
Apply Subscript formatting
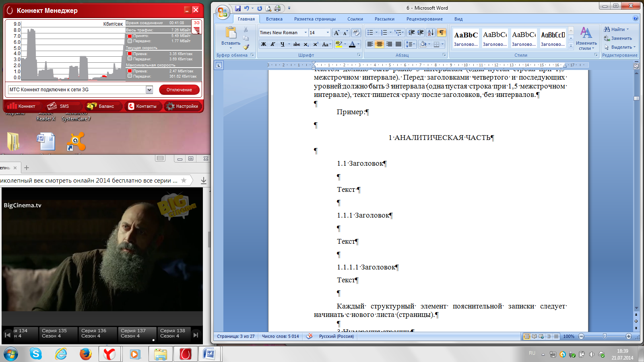click(x=306, y=44)
